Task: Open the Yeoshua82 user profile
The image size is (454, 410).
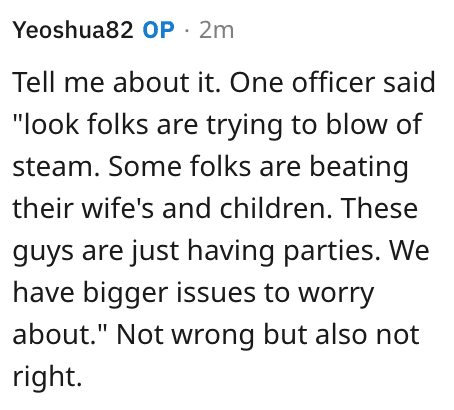Action: (73, 30)
